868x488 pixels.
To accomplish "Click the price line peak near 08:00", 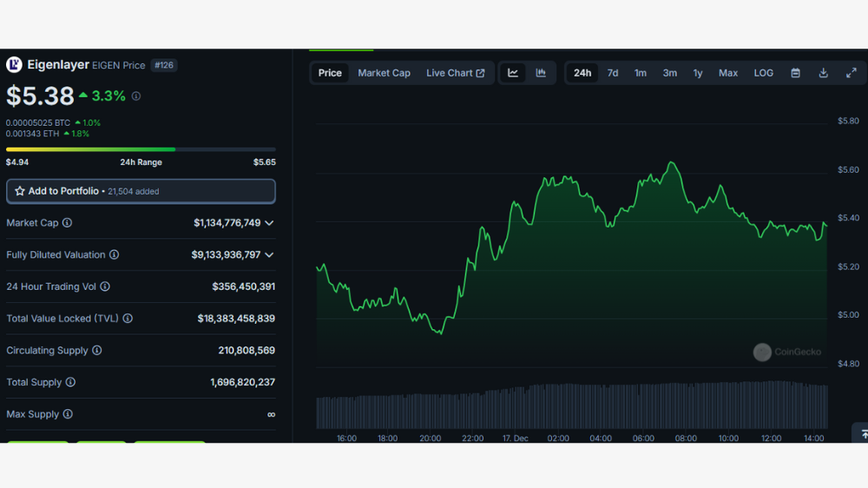I will coord(672,163).
